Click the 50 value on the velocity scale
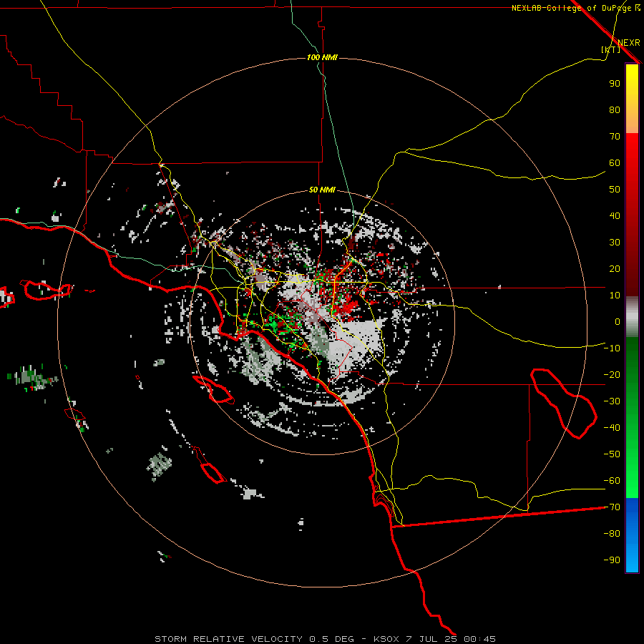 (x=615, y=190)
